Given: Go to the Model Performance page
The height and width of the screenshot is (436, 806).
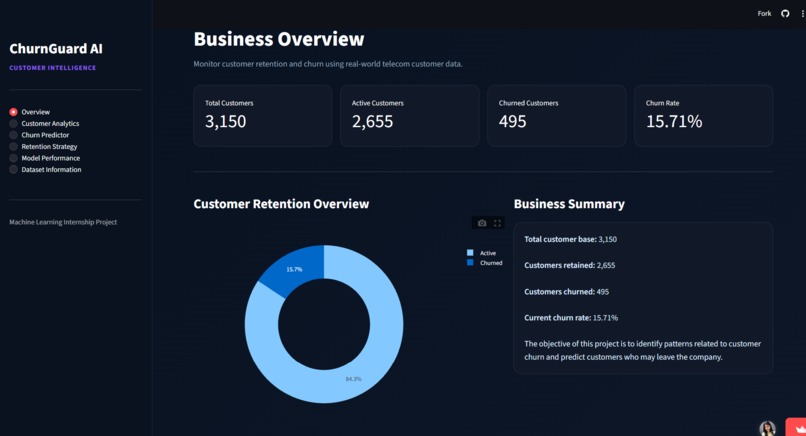Looking at the screenshot, I should tap(45, 158).
